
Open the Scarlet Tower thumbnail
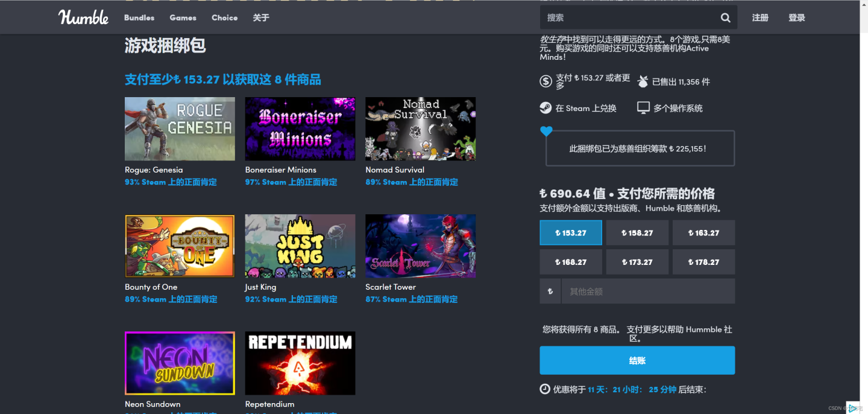pyautogui.click(x=420, y=246)
